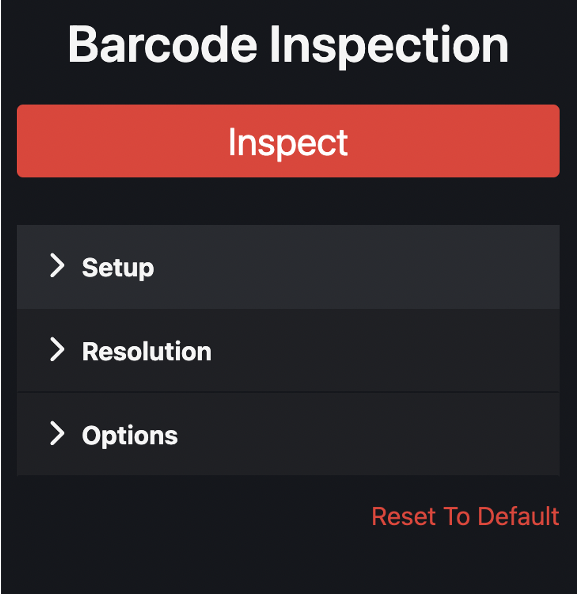
Task: Click the arrow icon beside Options
Action: click(x=58, y=433)
